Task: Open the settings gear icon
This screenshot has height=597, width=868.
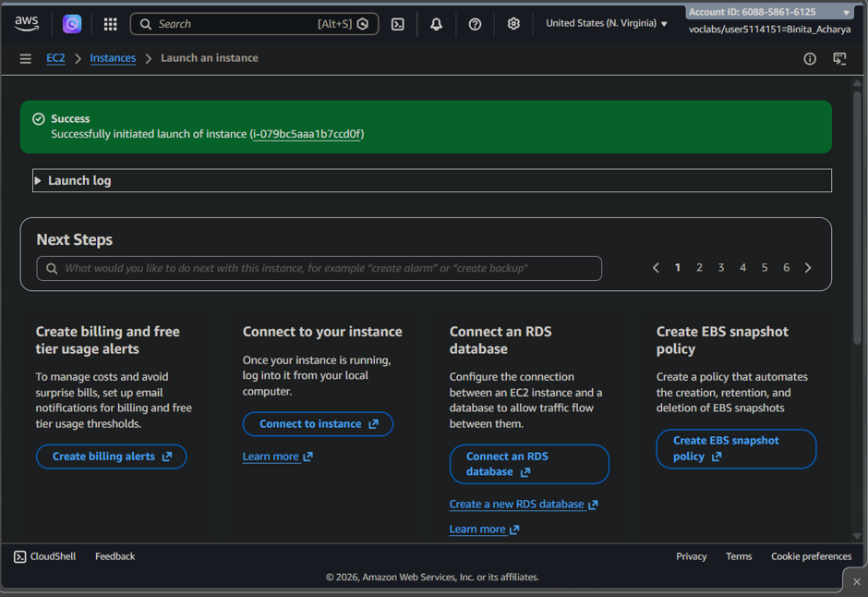Action: tap(513, 24)
